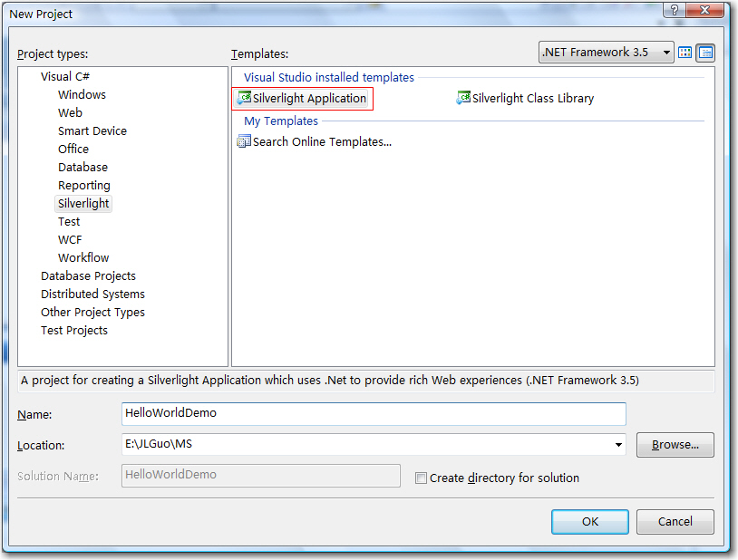Select the Workflow project type
Image resolution: width=738 pixels, height=560 pixels.
[x=83, y=258]
